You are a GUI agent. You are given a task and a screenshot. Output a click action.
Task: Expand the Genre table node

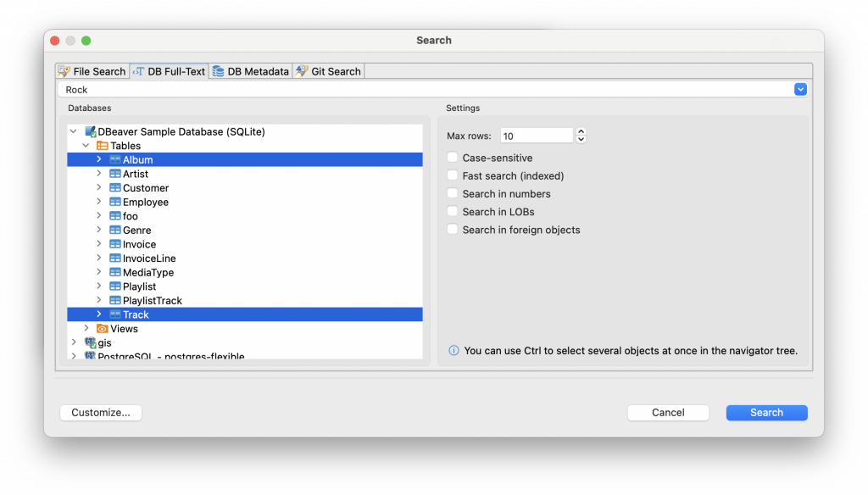(x=99, y=230)
